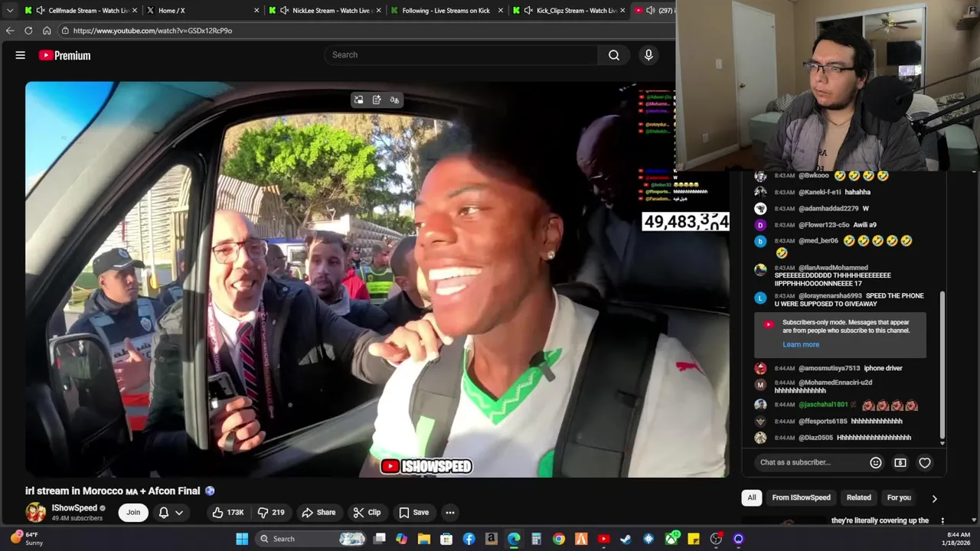Click the search magnifier button

[x=614, y=55]
